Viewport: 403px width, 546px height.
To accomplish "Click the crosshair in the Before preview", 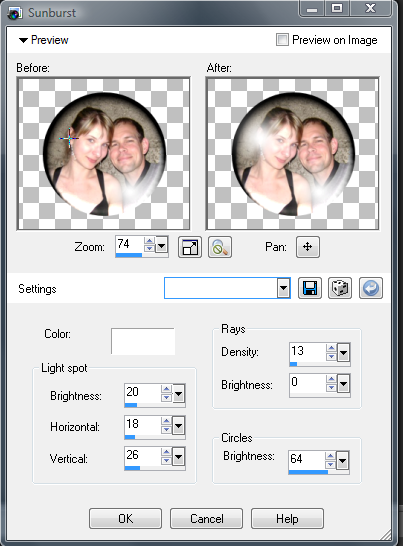I will (x=69, y=138).
